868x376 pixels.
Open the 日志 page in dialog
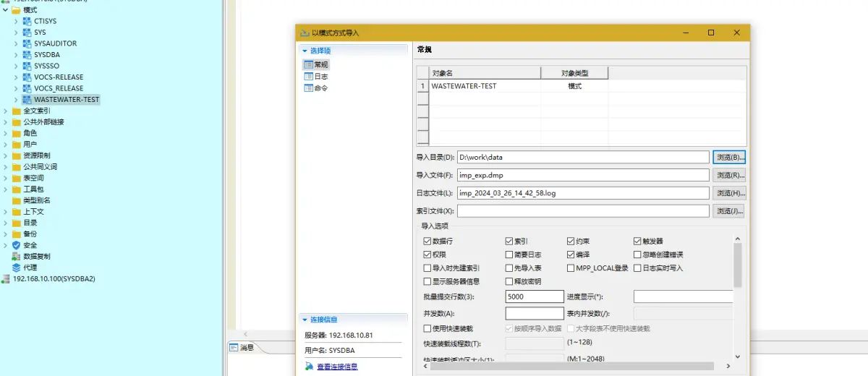[x=316, y=76]
